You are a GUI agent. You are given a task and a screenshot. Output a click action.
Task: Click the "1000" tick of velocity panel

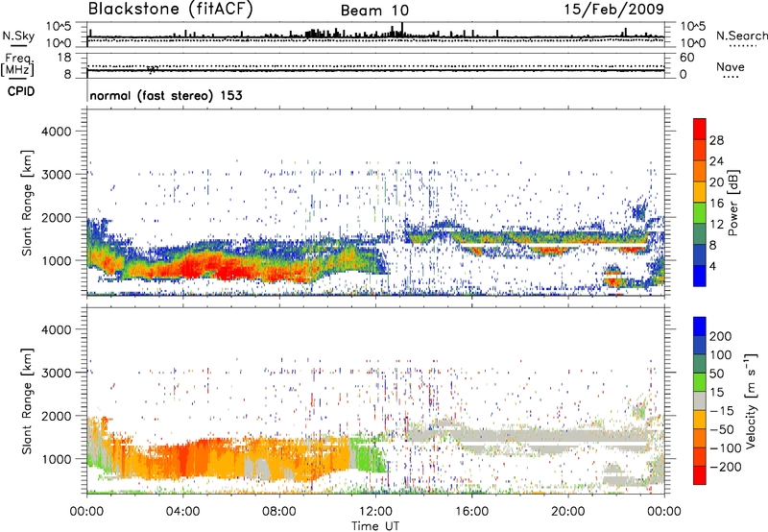pyautogui.click(x=57, y=459)
